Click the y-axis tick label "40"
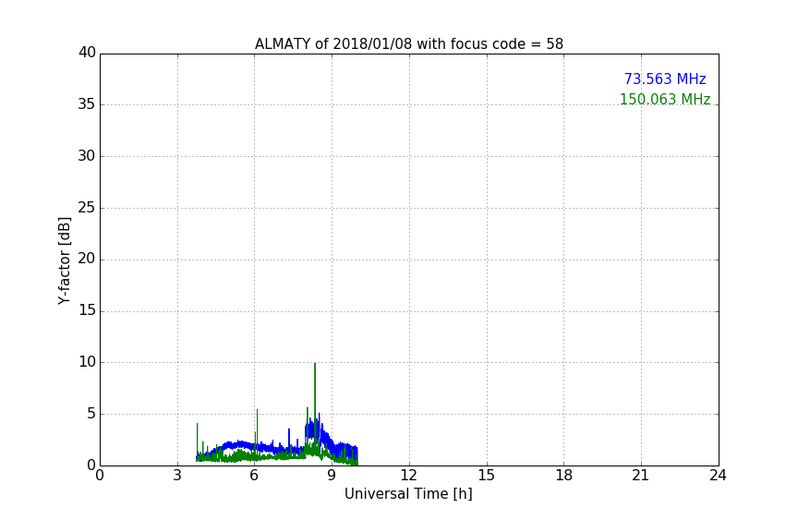 click(x=87, y=53)
